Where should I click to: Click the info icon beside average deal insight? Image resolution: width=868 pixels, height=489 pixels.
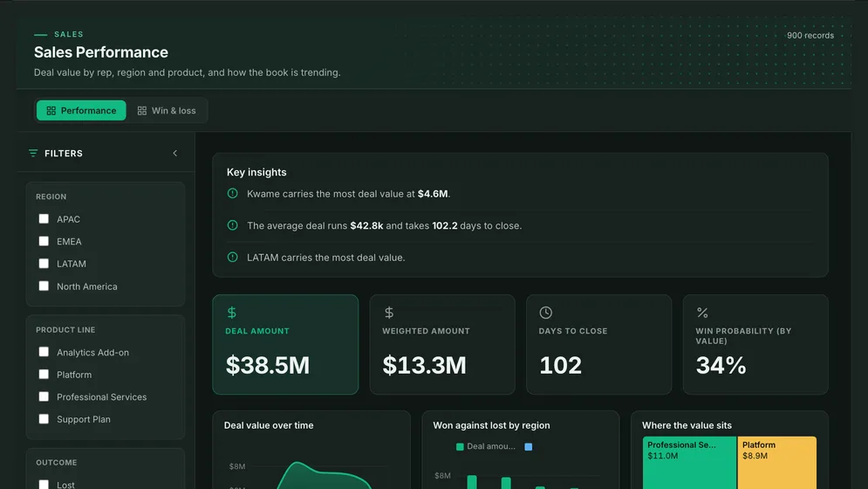[x=233, y=225]
